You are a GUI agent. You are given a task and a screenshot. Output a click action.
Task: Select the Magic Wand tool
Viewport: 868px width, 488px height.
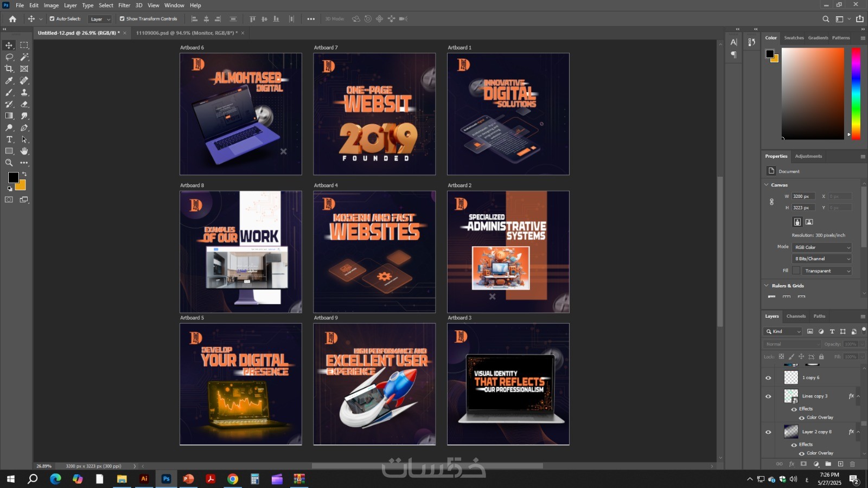coord(24,57)
